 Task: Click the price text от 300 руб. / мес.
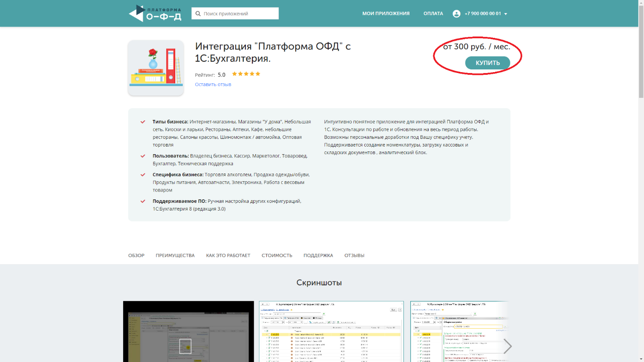pos(477,46)
